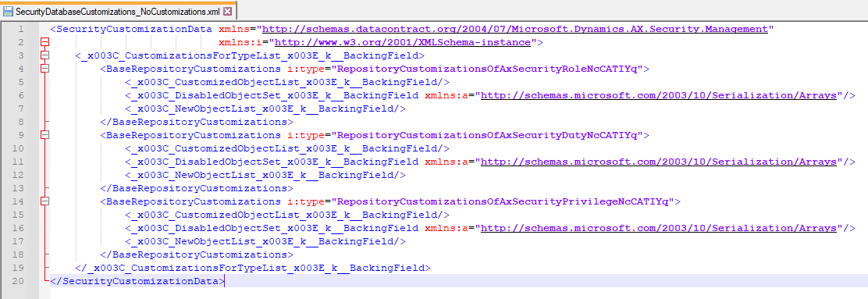Click the line 19 closing CustomizationsForTypeList tag
The width and height of the screenshot is (868, 299).
tap(252, 268)
